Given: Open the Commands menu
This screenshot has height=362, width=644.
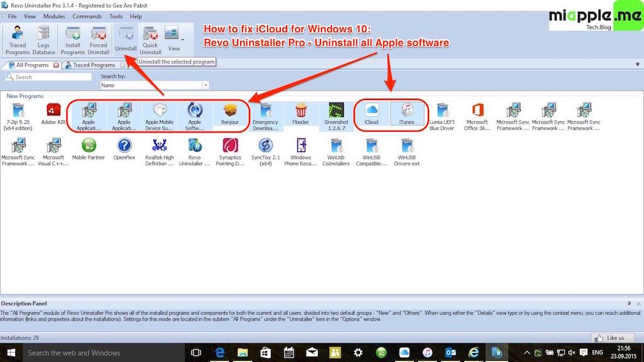Looking at the screenshot, I should click(87, 16).
